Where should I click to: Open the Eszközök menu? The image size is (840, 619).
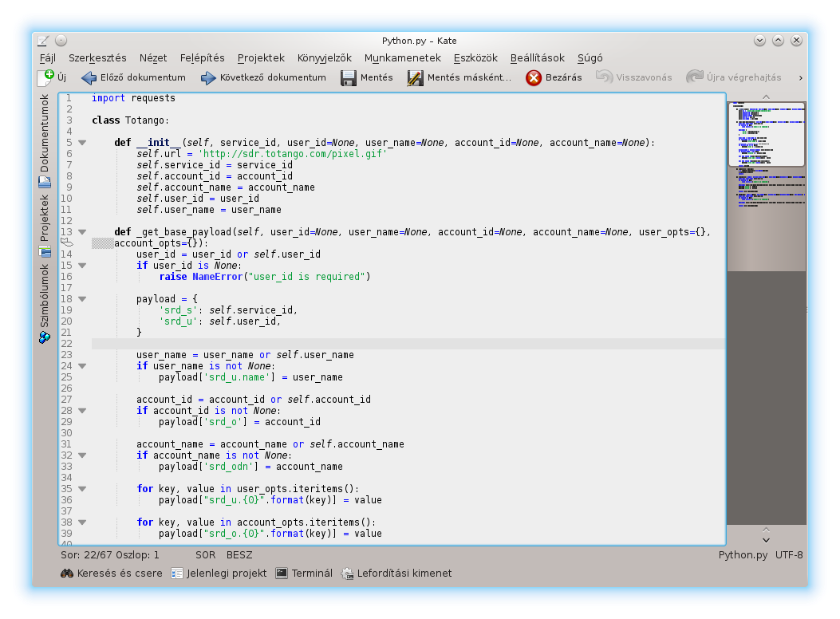coord(475,57)
